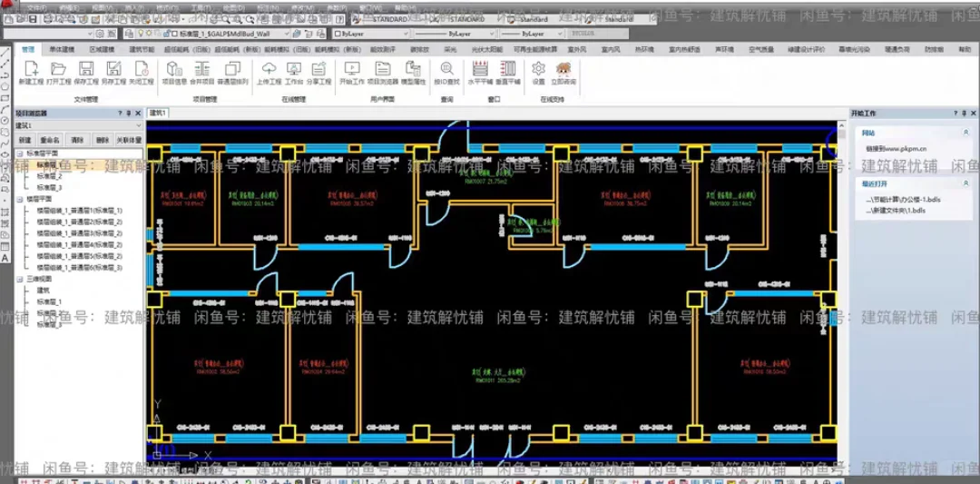Click the 另存工程 save-as icon

point(113,73)
